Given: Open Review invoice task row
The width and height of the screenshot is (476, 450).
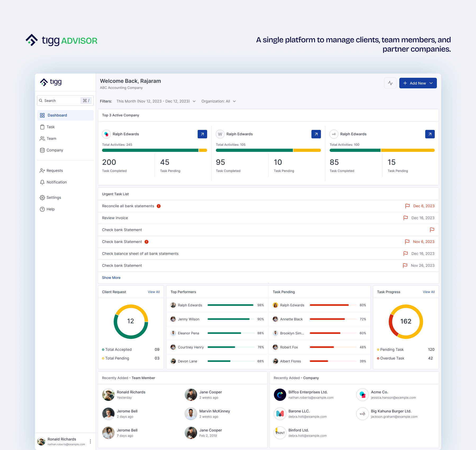Looking at the screenshot, I should 268,218.
